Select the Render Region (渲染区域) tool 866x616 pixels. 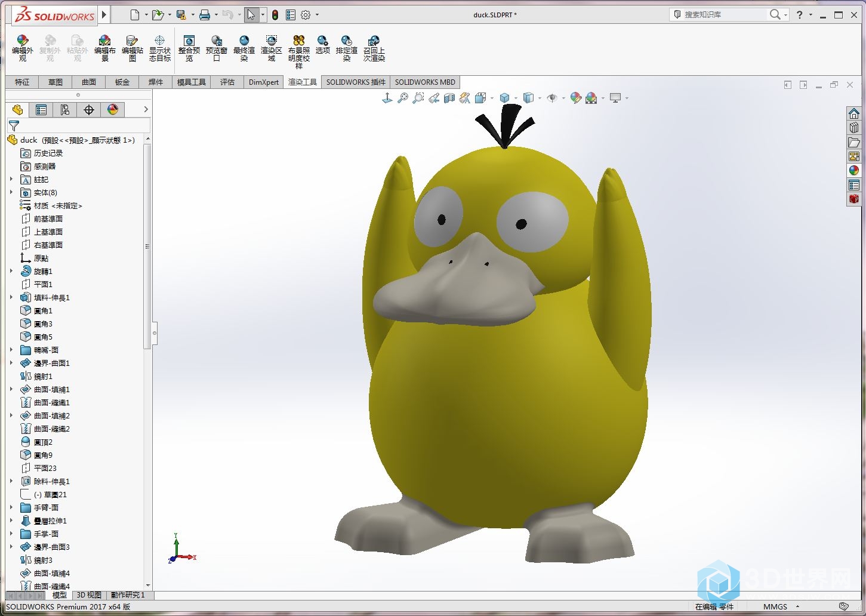(x=272, y=48)
